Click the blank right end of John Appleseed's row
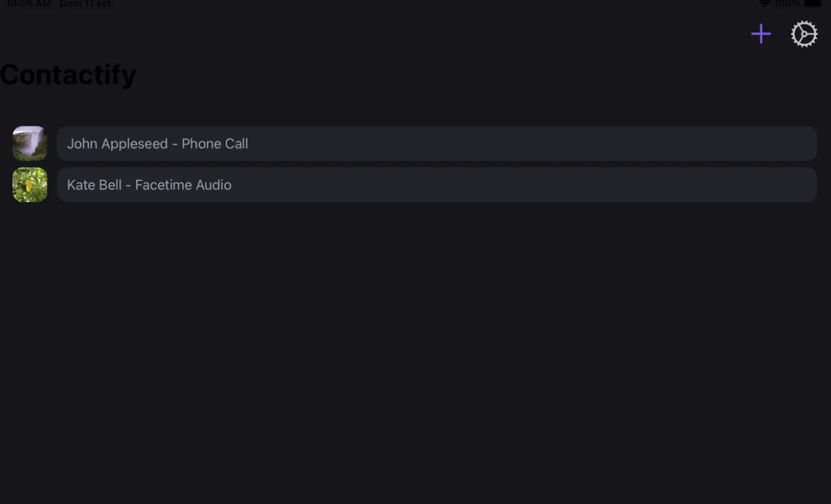 tap(743, 143)
